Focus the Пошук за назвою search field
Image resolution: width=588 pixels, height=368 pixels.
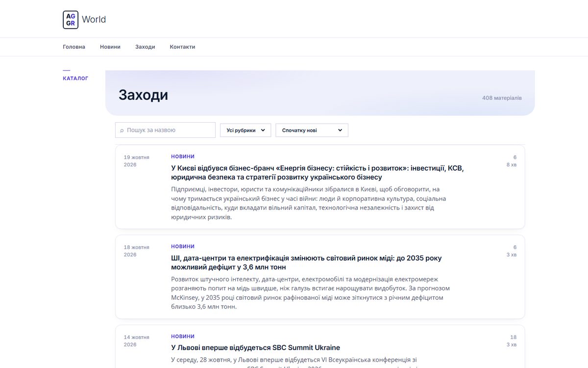(x=165, y=130)
